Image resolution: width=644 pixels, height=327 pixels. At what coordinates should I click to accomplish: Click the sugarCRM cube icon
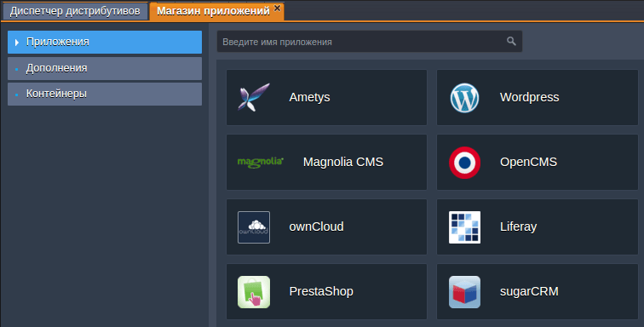[464, 292]
